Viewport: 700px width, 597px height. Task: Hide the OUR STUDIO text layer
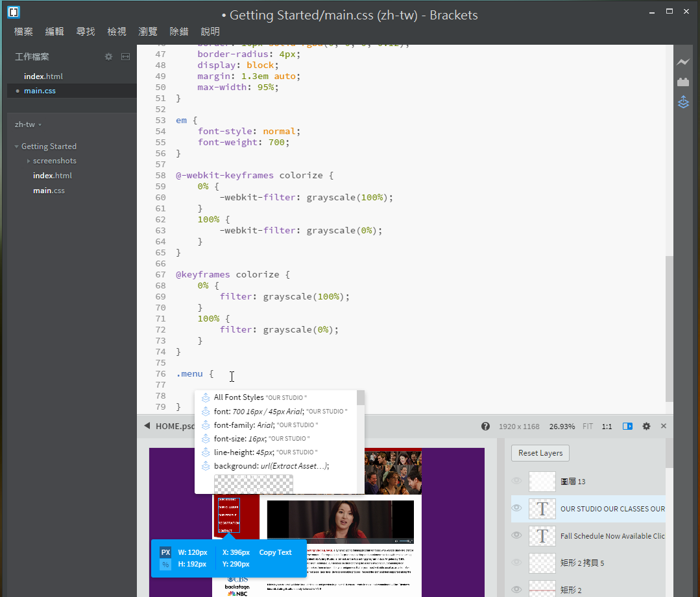click(x=517, y=508)
